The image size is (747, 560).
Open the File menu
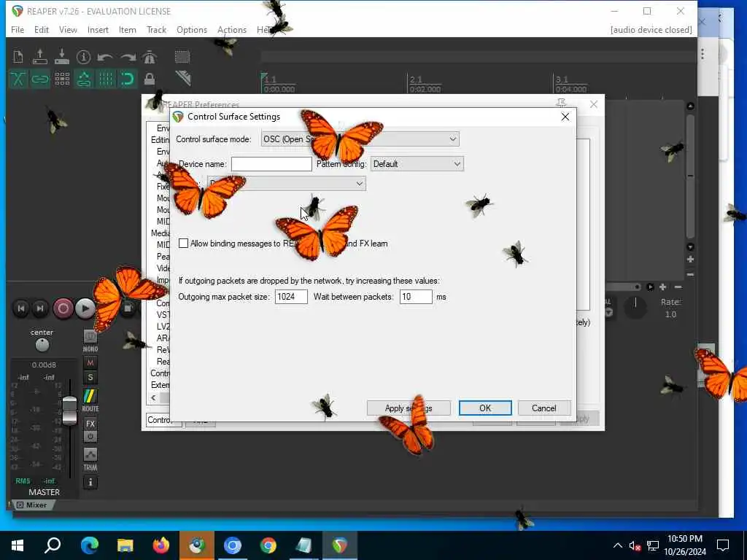18,29
